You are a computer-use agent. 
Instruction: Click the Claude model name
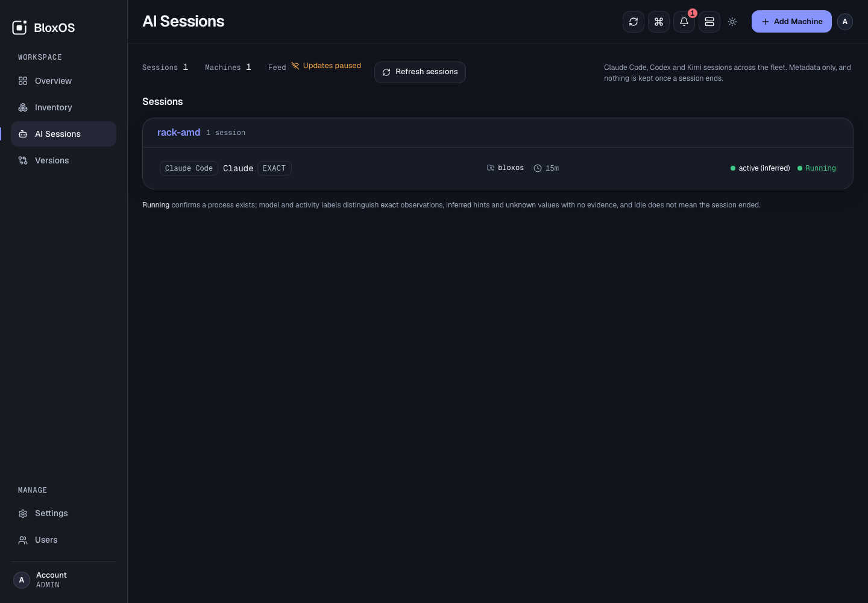(x=238, y=168)
